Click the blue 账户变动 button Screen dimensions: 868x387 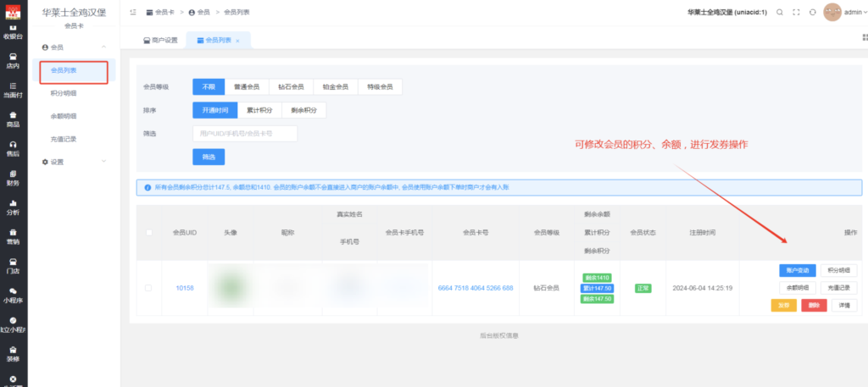797,270
